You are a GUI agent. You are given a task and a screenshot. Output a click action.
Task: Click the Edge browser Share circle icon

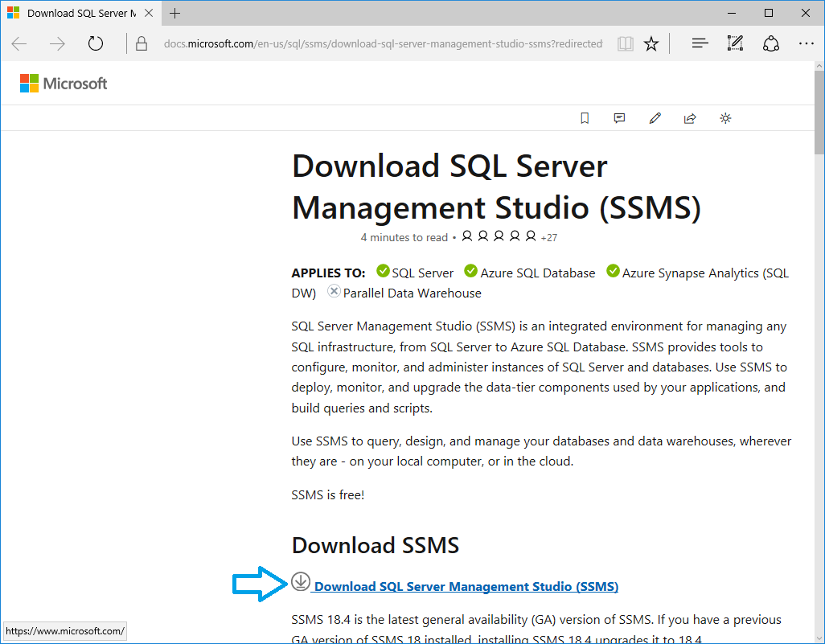coord(771,44)
